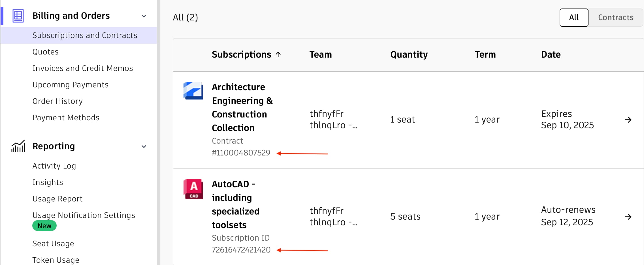Collapse the Reporting section chevron

144,147
